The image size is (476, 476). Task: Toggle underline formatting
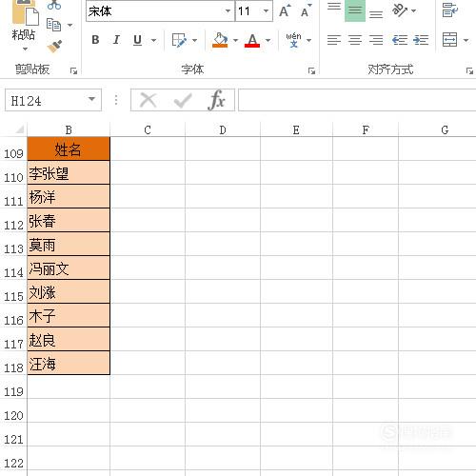137,40
